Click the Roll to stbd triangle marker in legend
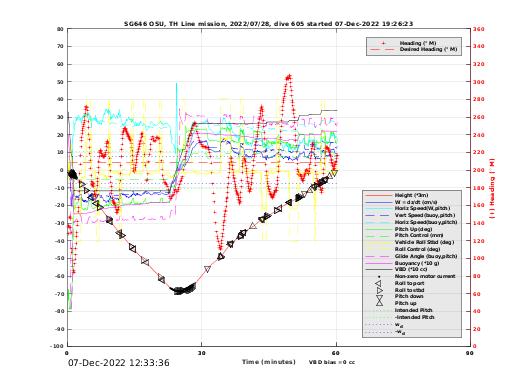This screenshot has width=520, height=390. coord(379,290)
